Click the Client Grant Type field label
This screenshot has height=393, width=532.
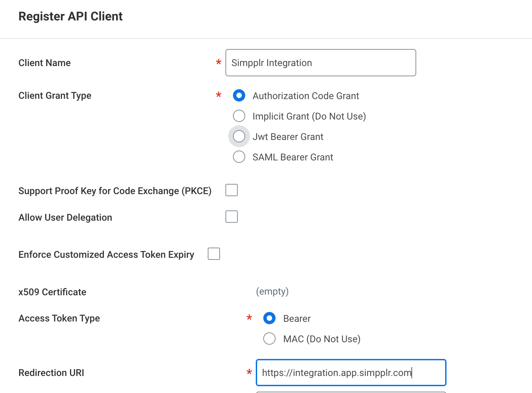(55, 96)
